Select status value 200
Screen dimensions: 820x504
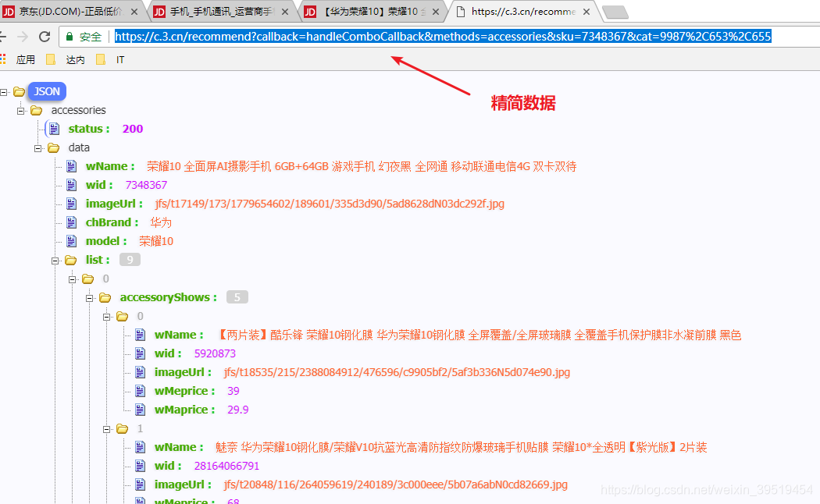click(x=133, y=129)
